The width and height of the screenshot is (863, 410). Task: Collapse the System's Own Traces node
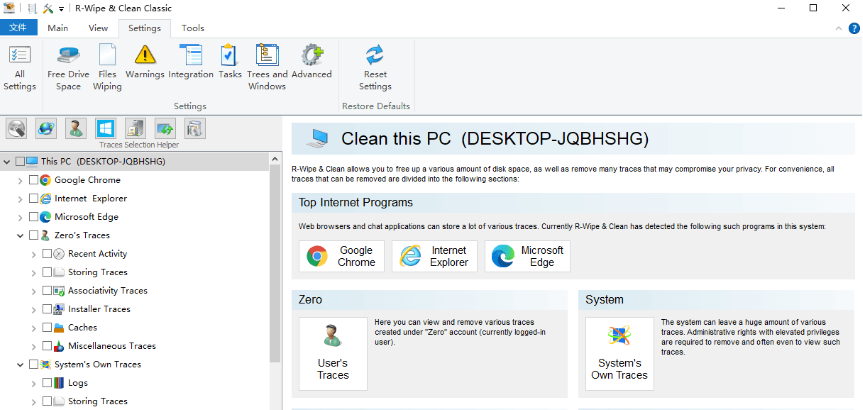20,364
